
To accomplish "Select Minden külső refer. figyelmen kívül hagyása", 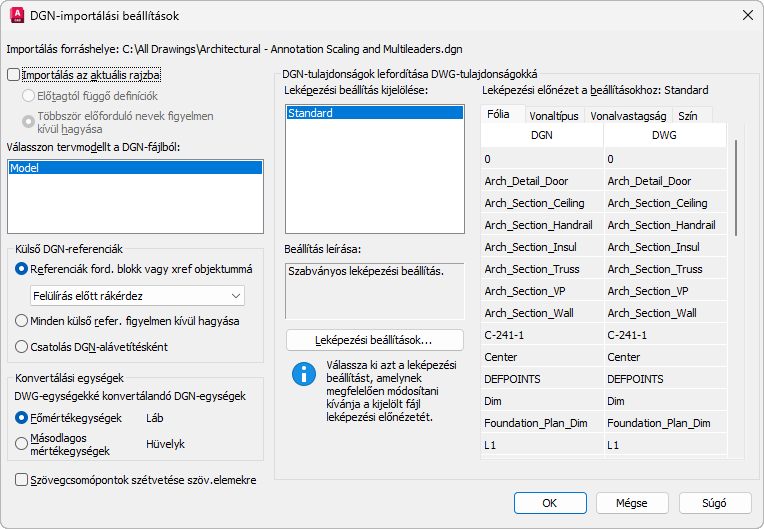I will [23, 321].
